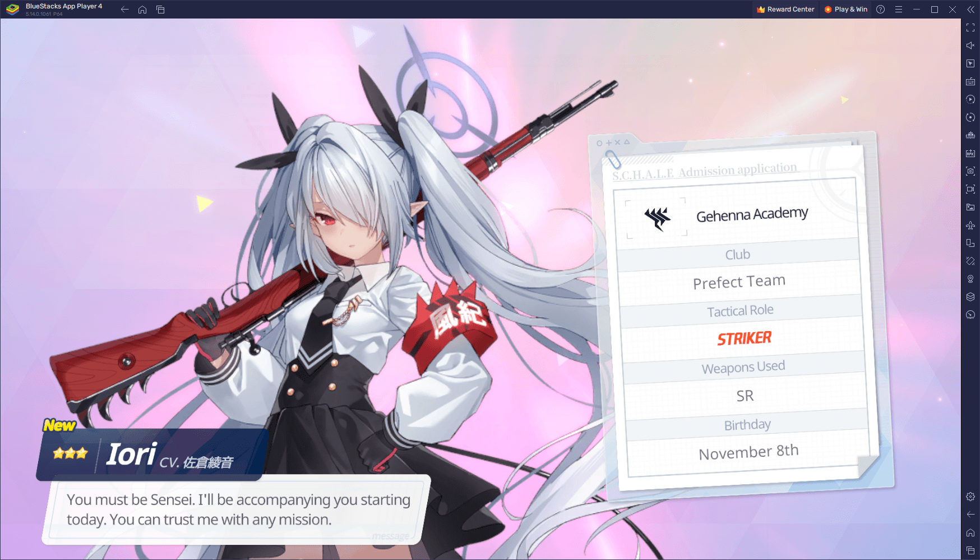The height and width of the screenshot is (560, 980).
Task: Start the screen recorder
Action: [969, 189]
